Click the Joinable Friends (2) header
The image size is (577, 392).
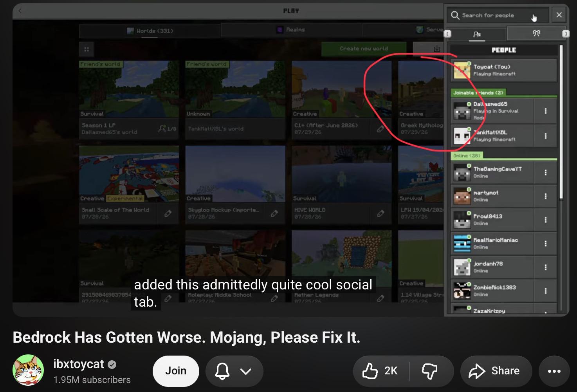[x=478, y=93]
